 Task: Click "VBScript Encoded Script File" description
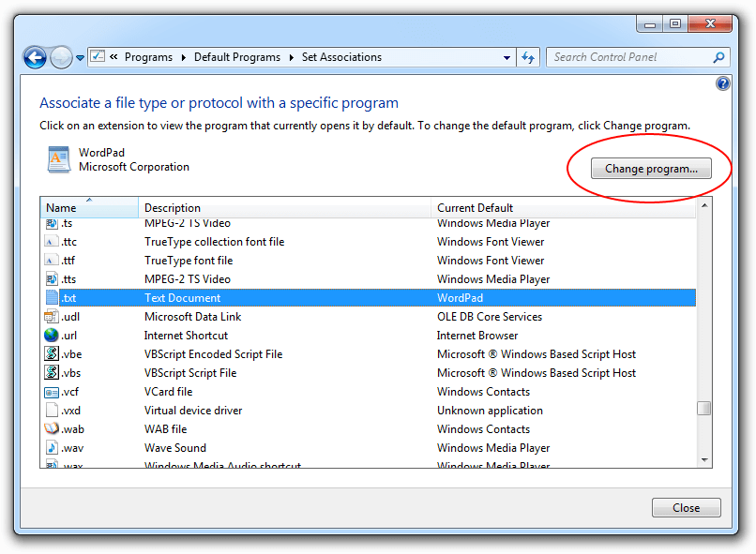tap(214, 354)
